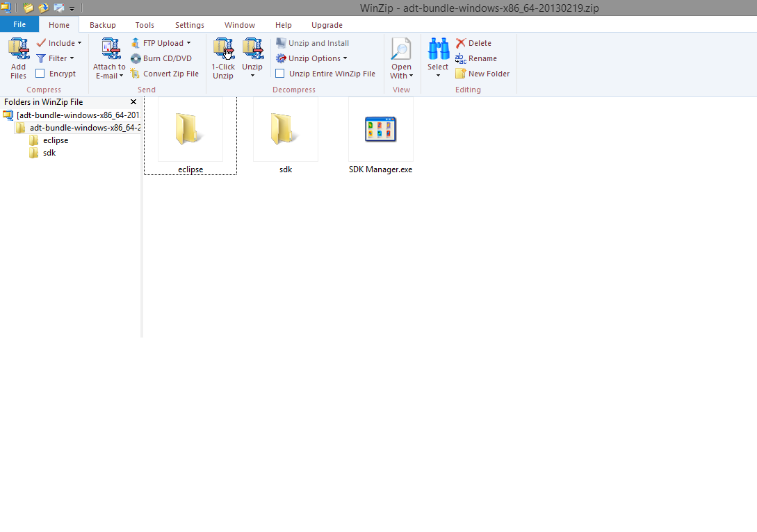Check the Unzip Entire WinZip File box
757x532 pixels.
tap(280, 74)
